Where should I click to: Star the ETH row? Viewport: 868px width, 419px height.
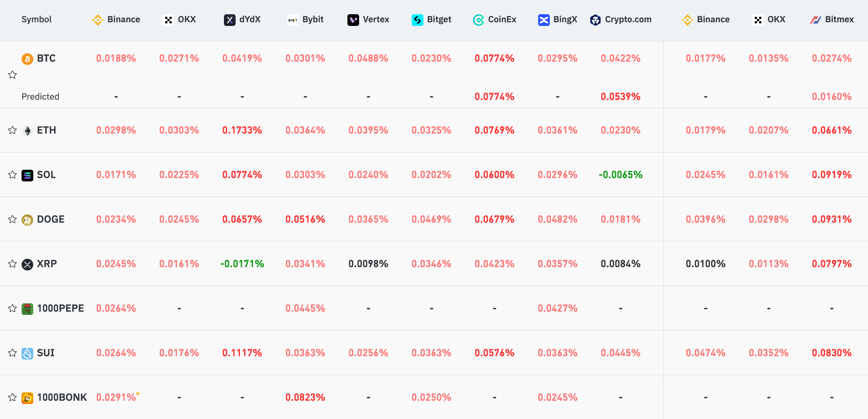12,130
